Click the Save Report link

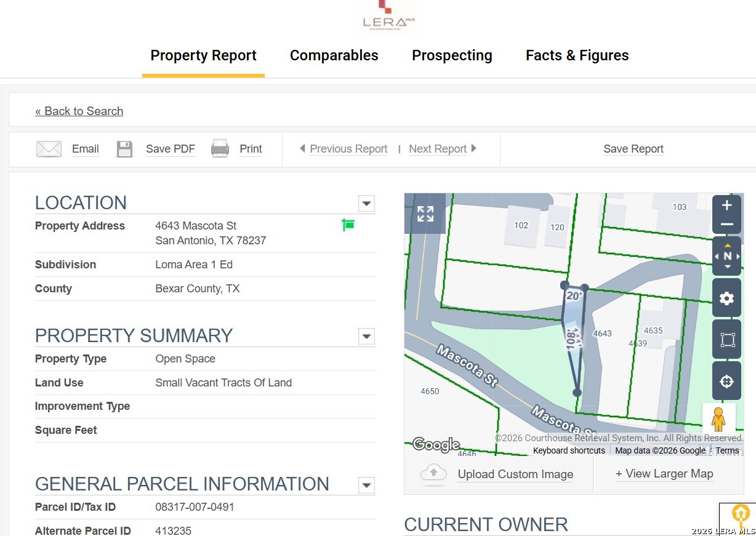[x=633, y=149]
